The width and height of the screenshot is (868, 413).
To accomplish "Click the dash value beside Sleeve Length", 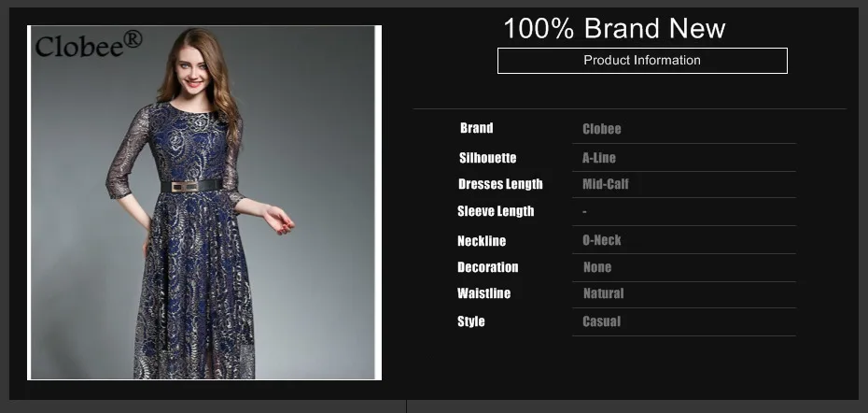I will [584, 212].
